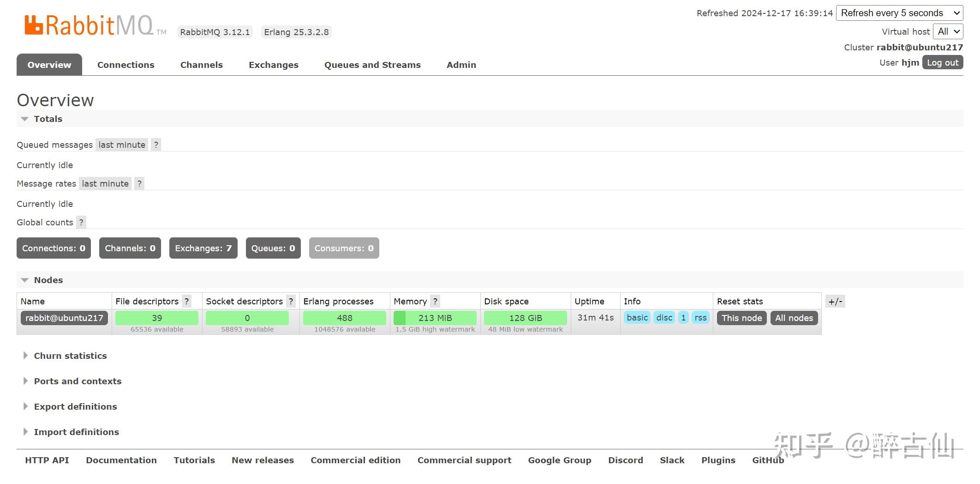Open help for Global counts
980x484 pixels.
coord(81,223)
